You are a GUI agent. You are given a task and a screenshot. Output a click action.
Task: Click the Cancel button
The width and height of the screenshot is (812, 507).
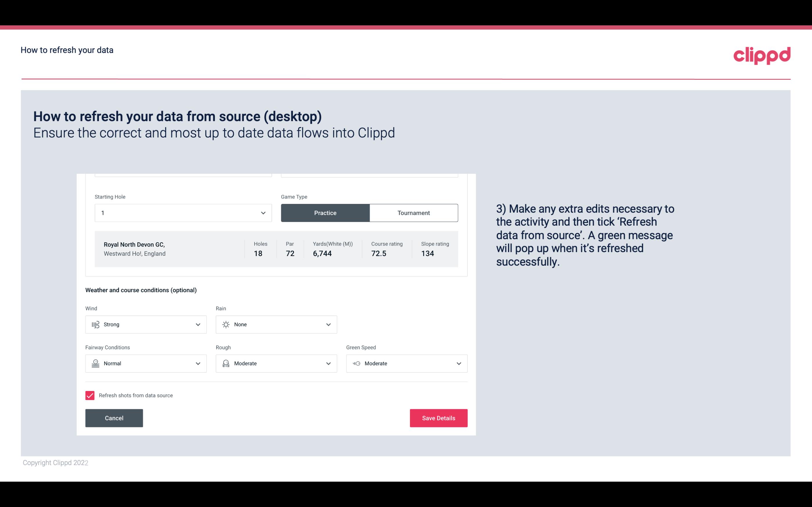[114, 418]
